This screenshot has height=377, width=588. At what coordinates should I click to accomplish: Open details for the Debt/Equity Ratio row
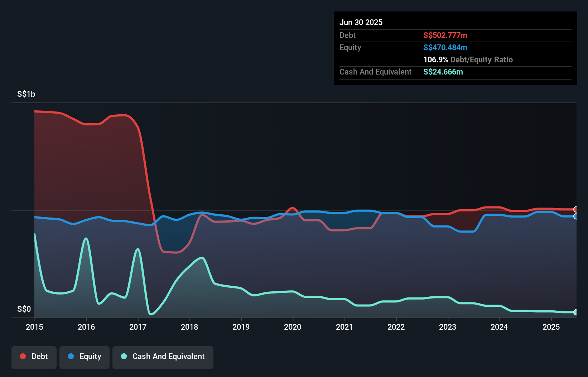[x=468, y=59]
